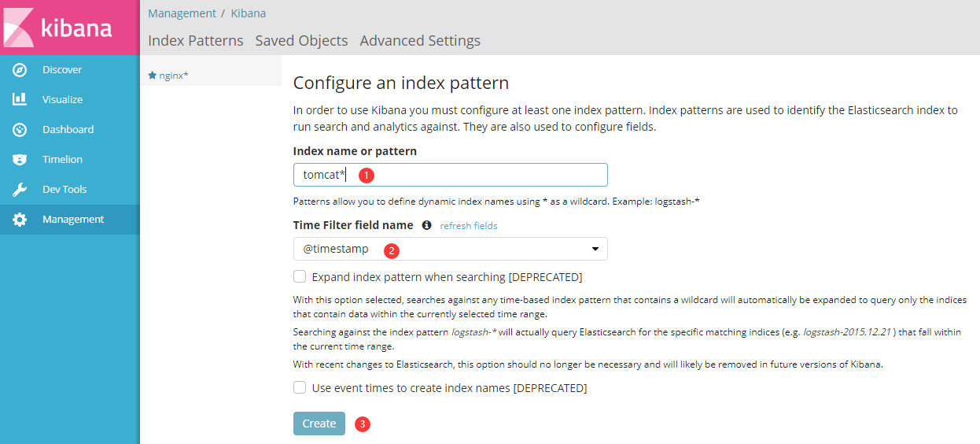
Task: Open Dashboard via gauge icon
Action: tap(20, 130)
